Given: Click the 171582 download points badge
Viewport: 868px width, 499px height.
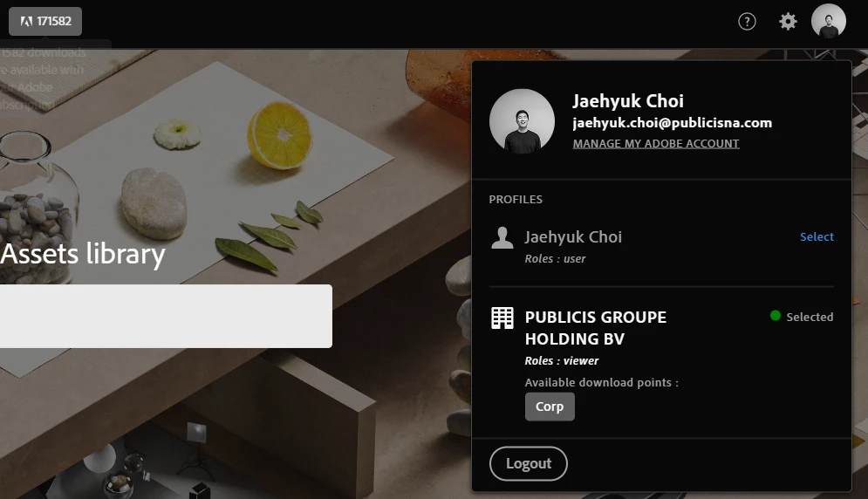Looking at the screenshot, I should coord(44,21).
